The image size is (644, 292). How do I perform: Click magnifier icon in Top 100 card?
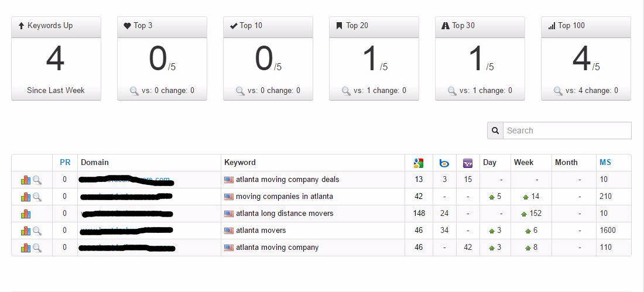click(559, 91)
